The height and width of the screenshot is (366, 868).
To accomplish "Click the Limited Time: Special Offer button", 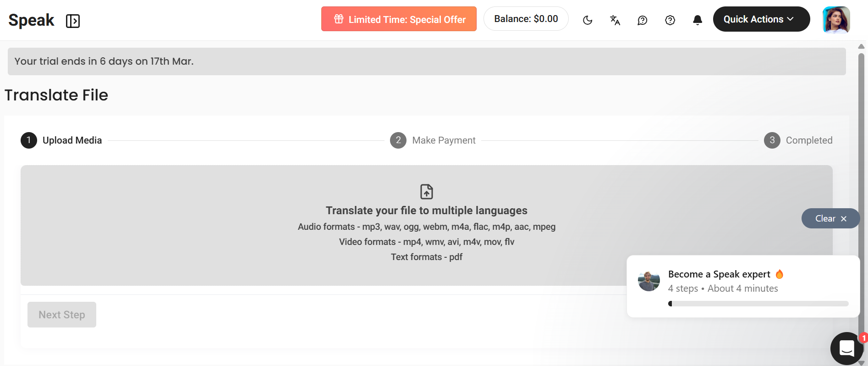I will (399, 19).
